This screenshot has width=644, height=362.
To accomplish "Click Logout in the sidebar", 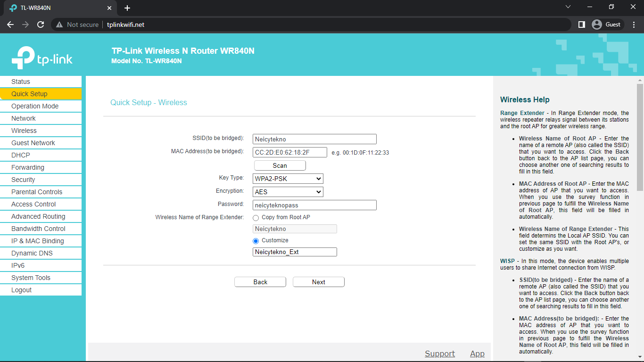I will click(x=41, y=290).
